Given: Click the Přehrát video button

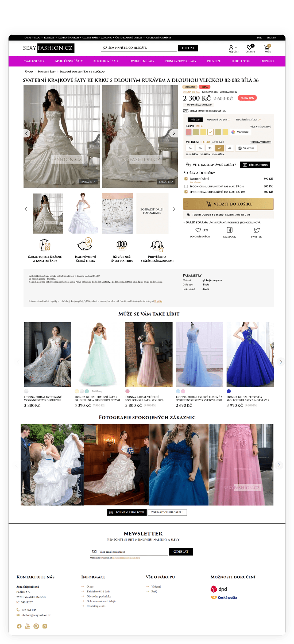Looking at the screenshot, I should point(255,165).
